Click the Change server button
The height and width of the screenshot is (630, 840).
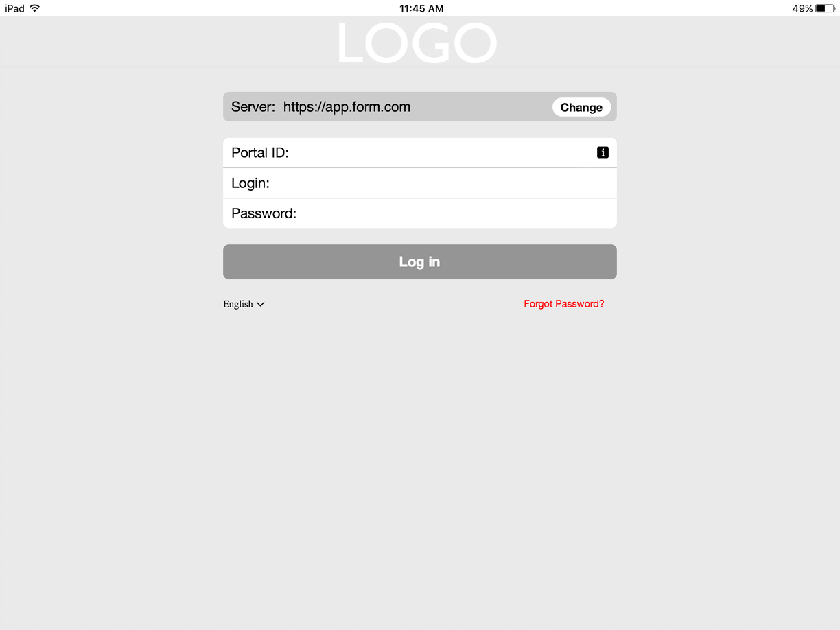pyautogui.click(x=581, y=107)
